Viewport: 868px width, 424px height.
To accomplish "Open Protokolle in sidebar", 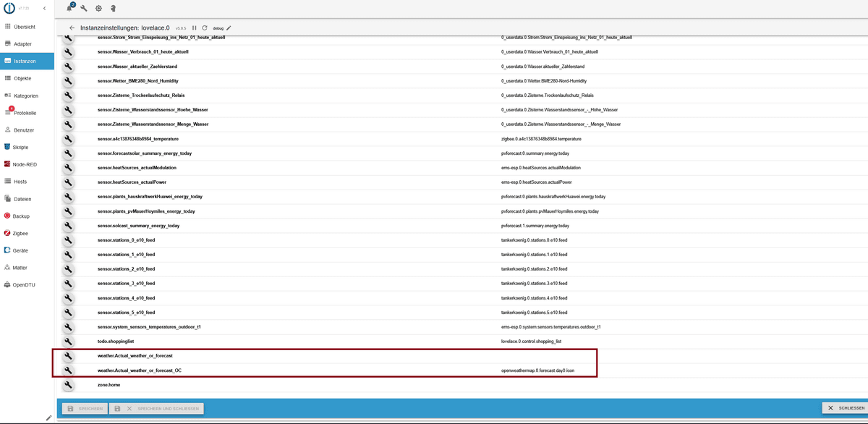I will tap(27, 113).
